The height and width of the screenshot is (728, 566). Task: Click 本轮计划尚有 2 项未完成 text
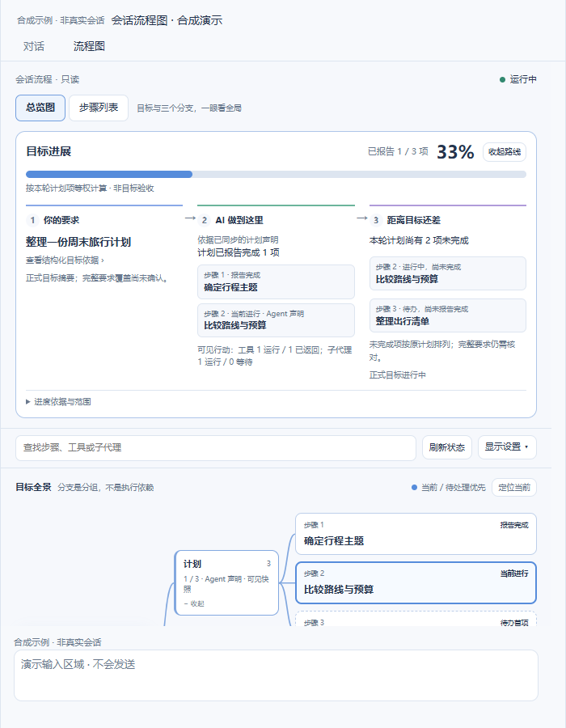419,240
